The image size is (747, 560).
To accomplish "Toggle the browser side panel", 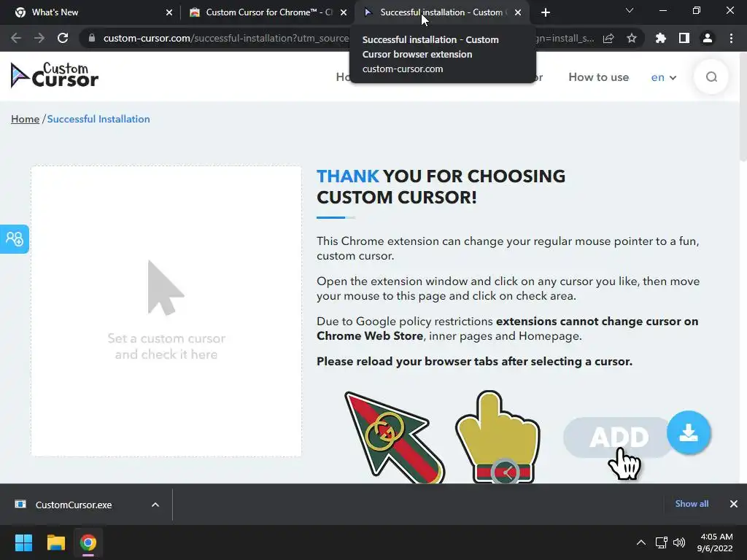I will (684, 38).
